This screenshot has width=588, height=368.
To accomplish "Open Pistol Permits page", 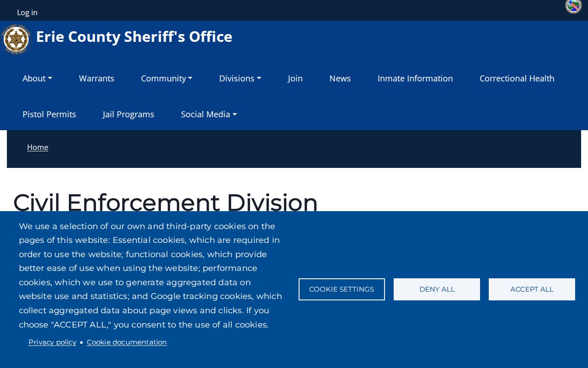I will tap(49, 114).
